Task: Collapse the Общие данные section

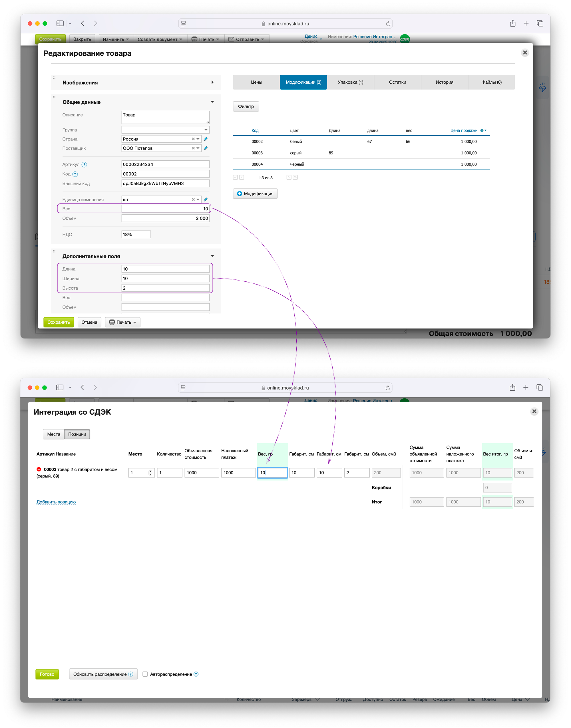Action: (212, 102)
